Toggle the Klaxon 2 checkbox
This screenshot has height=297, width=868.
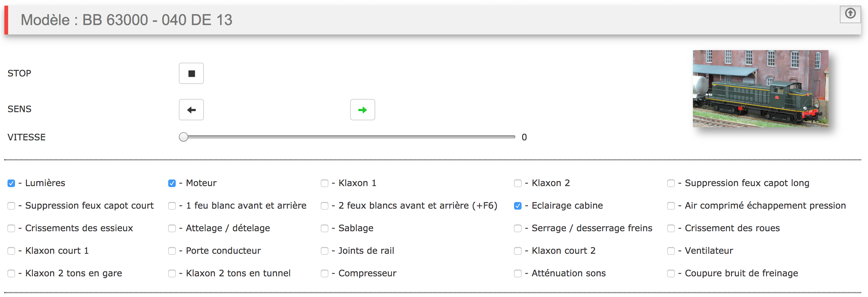pos(517,183)
